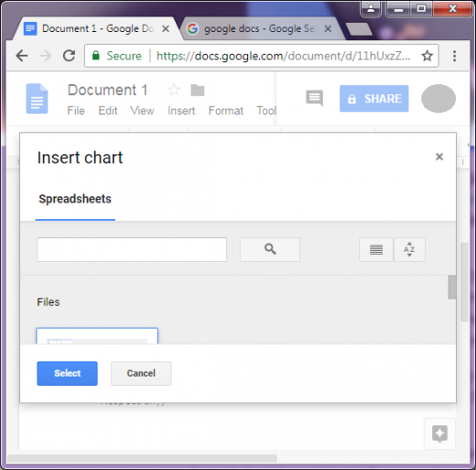Screen dimensions: 476x470
Task: Select the Document 1 - Google Docs tab
Action: coord(98,29)
